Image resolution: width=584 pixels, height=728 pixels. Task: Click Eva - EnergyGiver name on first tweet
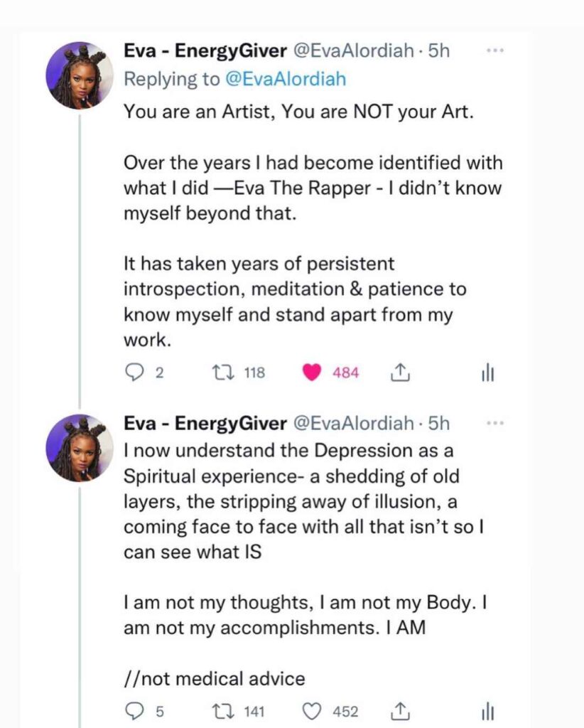pyautogui.click(x=203, y=52)
